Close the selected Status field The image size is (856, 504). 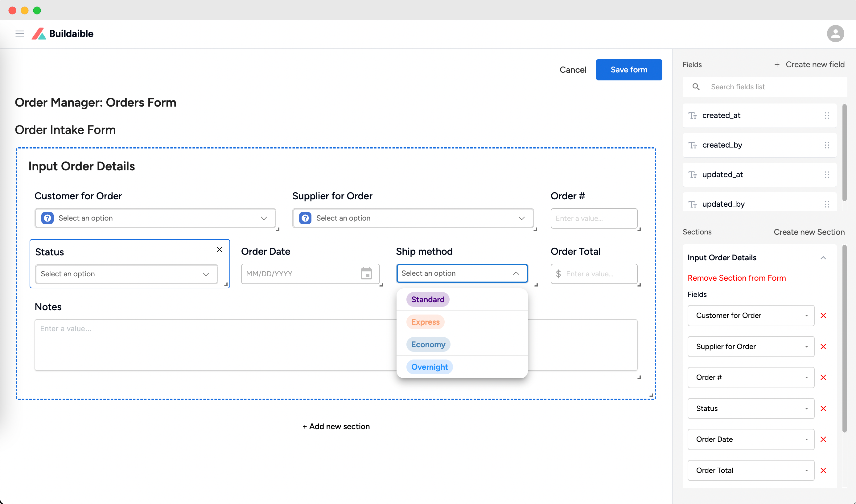pos(220,250)
